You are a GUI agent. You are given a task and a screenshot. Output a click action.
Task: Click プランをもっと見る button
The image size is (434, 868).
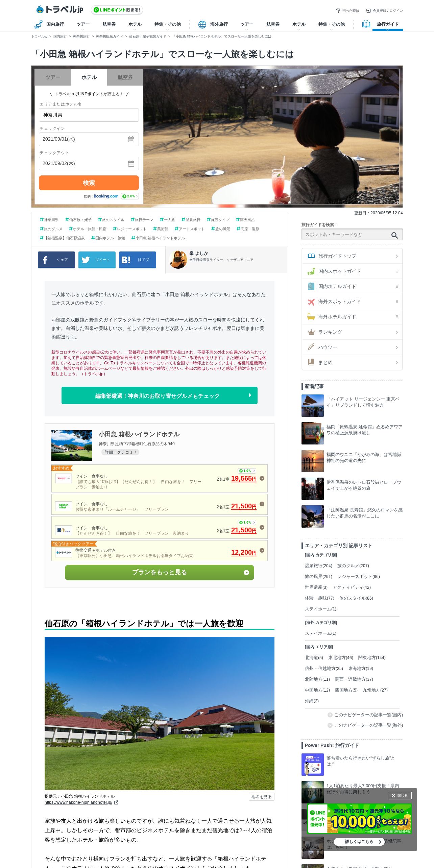coord(160,573)
